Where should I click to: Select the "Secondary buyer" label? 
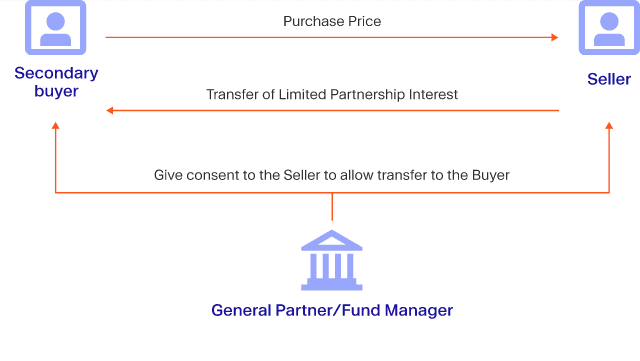click(56, 82)
